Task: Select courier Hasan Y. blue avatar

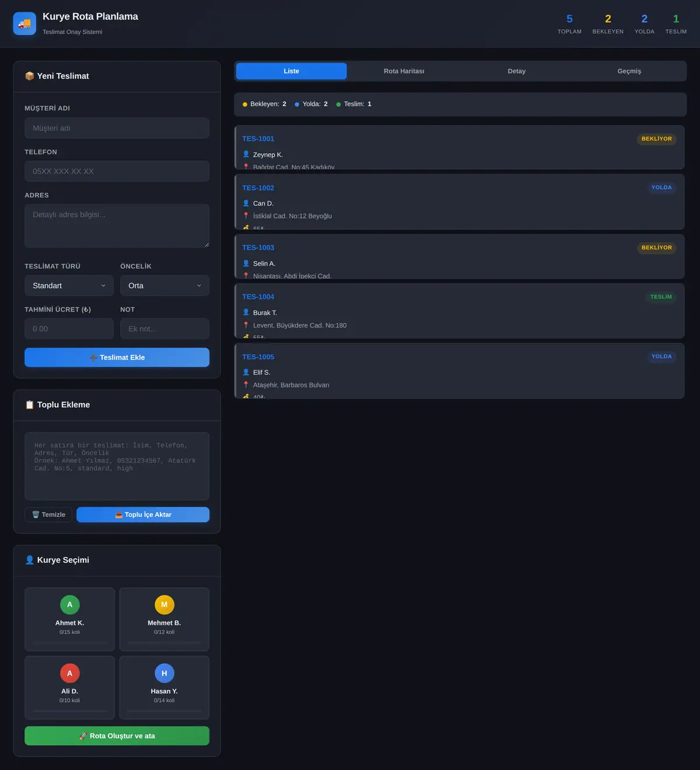Action: point(164,673)
